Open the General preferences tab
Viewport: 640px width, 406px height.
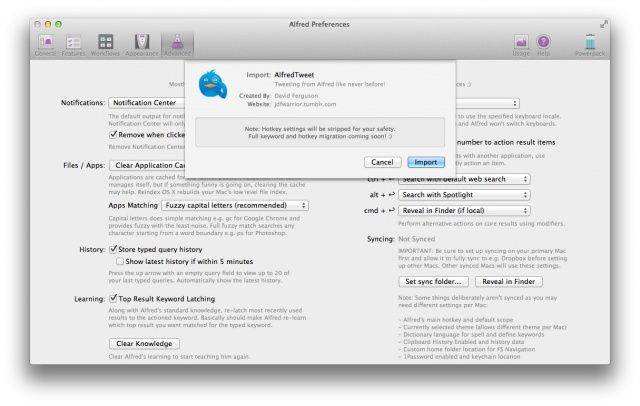(45, 45)
